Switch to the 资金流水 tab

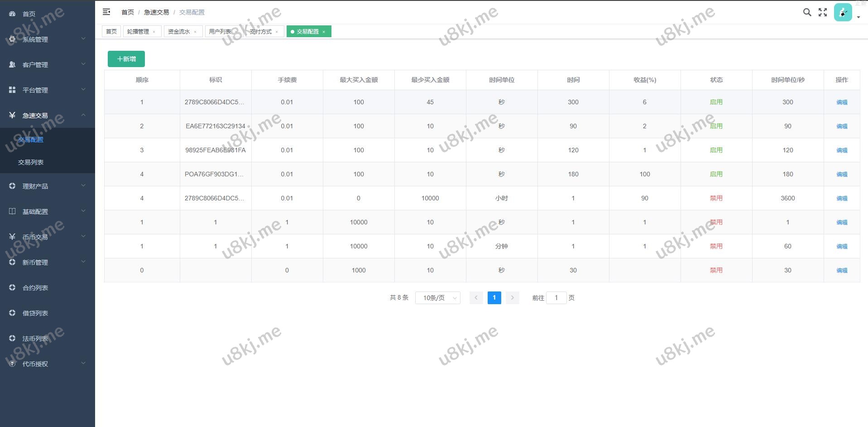click(179, 32)
